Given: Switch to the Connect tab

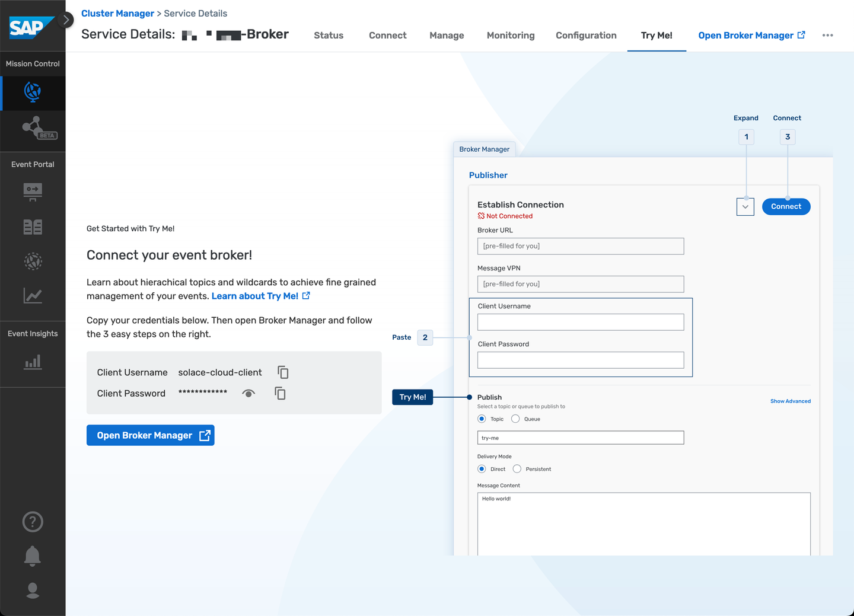Looking at the screenshot, I should pos(388,36).
